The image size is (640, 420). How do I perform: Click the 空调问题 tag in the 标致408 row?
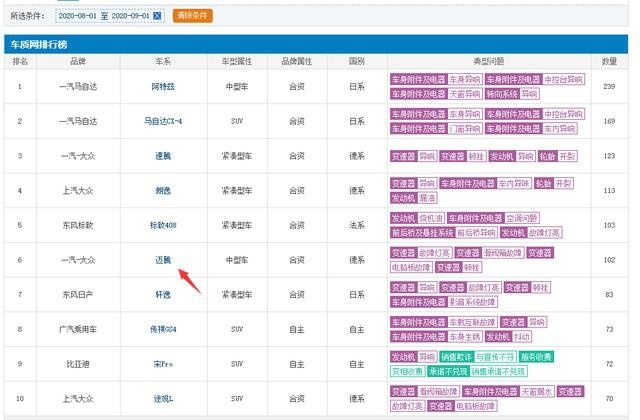[x=522, y=218]
